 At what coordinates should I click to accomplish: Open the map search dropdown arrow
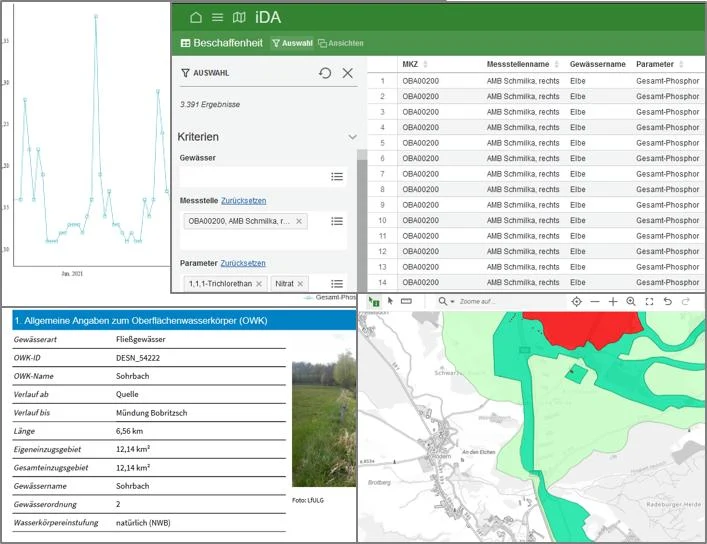point(452,302)
